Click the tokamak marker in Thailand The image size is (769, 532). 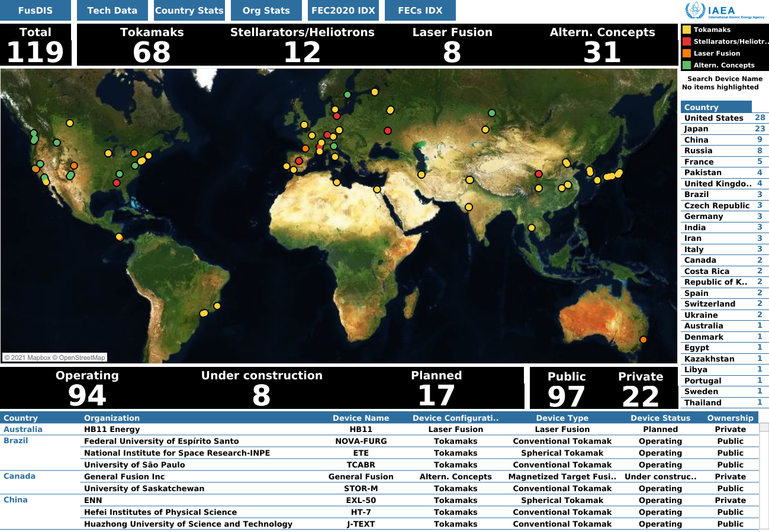tap(531, 228)
